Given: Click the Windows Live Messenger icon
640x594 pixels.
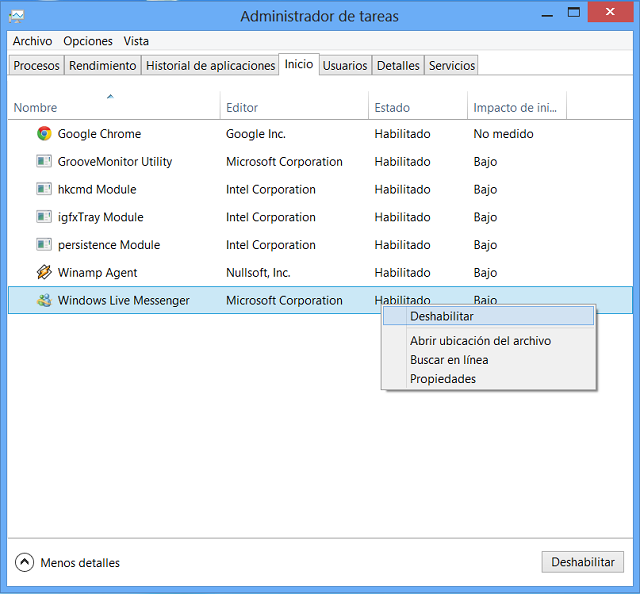Looking at the screenshot, I should point(44,300).
